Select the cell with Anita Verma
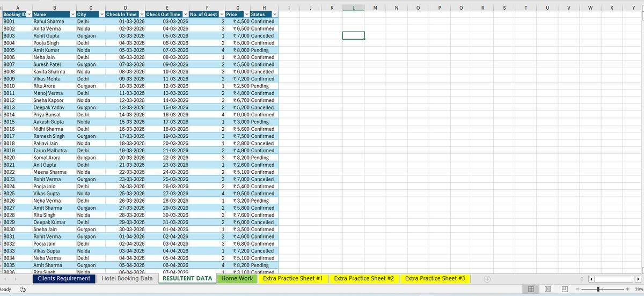 53,28
